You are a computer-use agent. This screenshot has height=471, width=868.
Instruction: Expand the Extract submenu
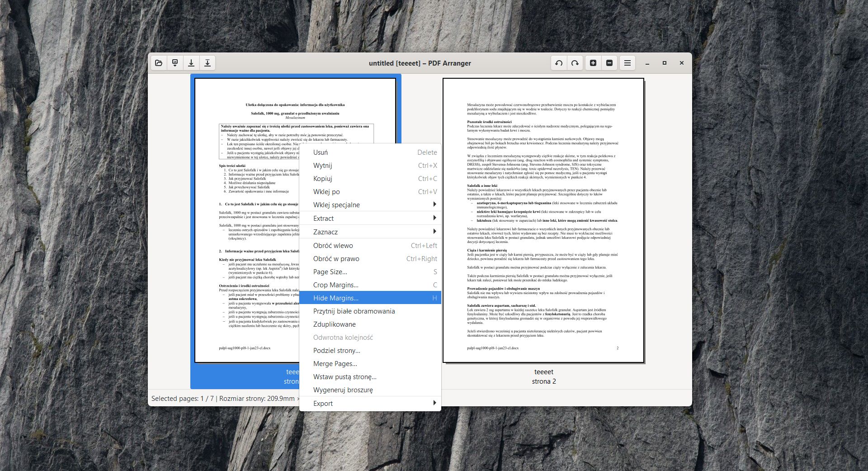click(323, 218)
